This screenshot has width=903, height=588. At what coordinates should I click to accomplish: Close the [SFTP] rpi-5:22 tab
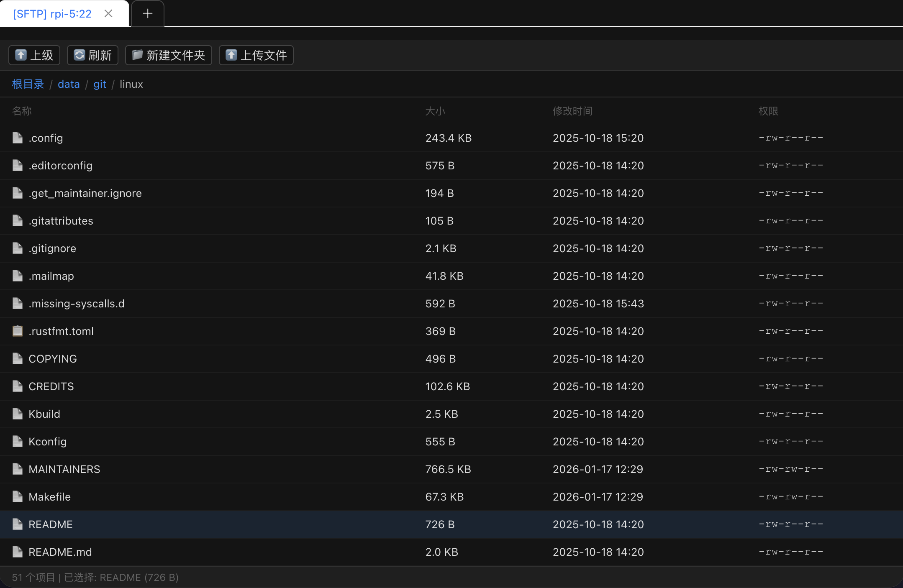(x=108, y=13)
